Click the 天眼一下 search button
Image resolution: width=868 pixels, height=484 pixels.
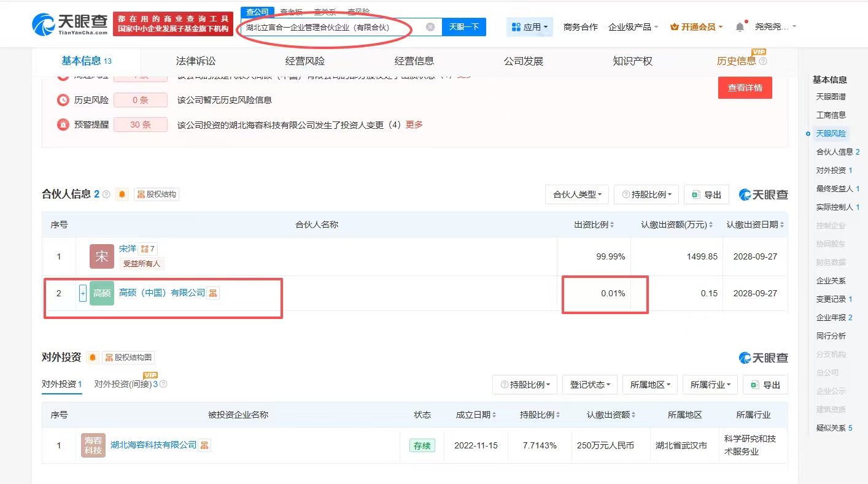click(x=464, y=27)
